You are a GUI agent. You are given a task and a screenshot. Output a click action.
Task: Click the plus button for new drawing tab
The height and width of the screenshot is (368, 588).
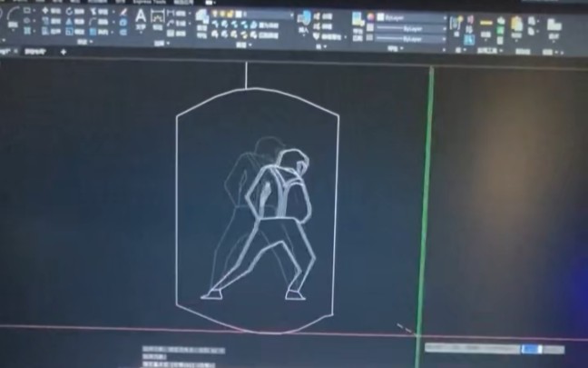(x=63, y=53)
